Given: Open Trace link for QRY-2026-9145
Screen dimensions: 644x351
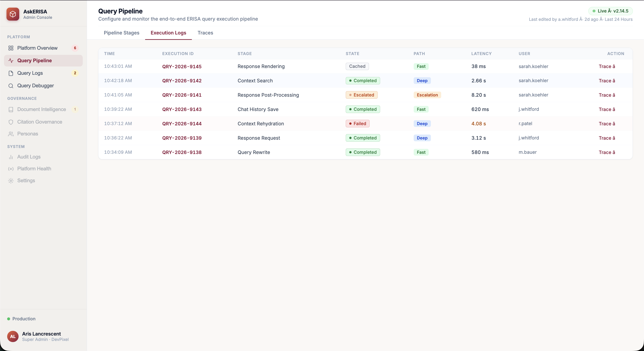Looking at the screenshot, I should (607, 66).
